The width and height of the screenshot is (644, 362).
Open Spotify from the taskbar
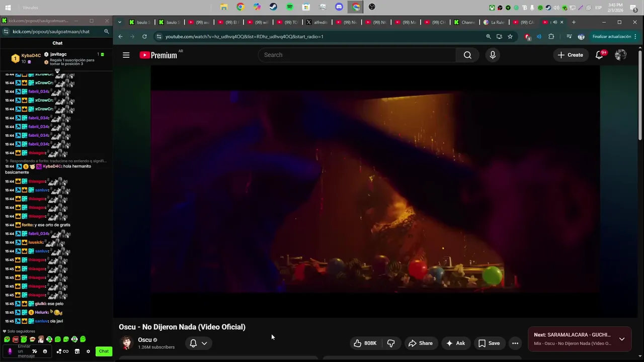[289, 7]
